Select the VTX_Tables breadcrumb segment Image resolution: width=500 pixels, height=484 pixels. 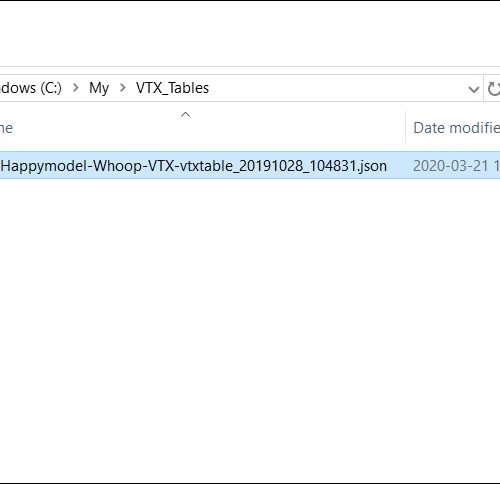click(172, 88)
